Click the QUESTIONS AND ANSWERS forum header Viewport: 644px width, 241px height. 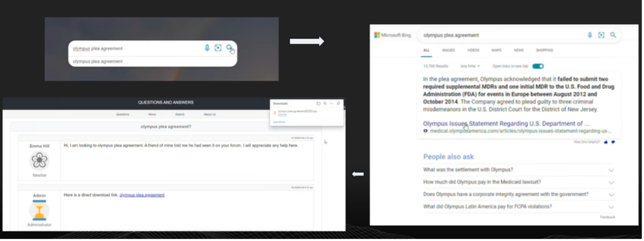[166, 103]
